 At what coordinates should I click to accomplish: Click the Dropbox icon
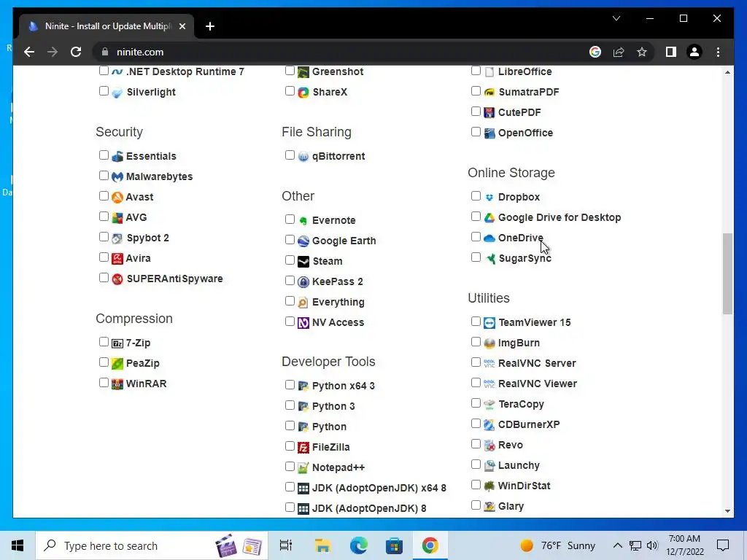click(x=489, y=197)
